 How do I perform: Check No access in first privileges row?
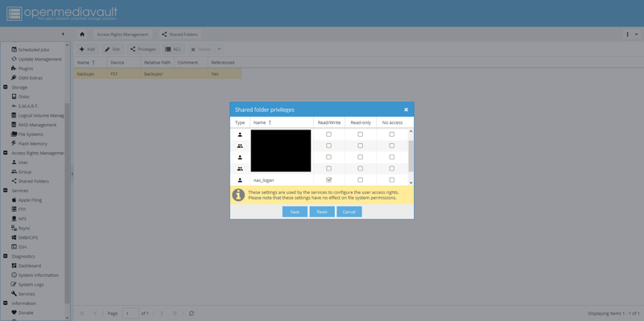[392, 134]
